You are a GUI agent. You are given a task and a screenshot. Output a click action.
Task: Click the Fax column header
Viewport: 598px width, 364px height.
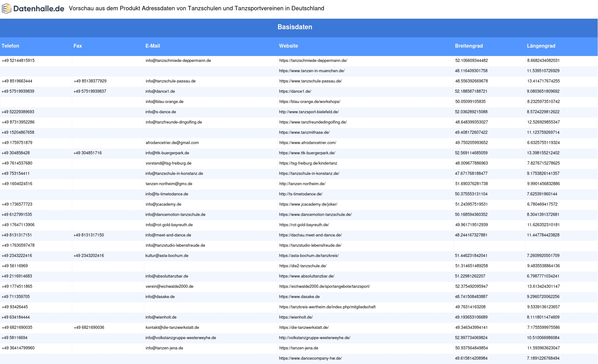tap(78, 46)
